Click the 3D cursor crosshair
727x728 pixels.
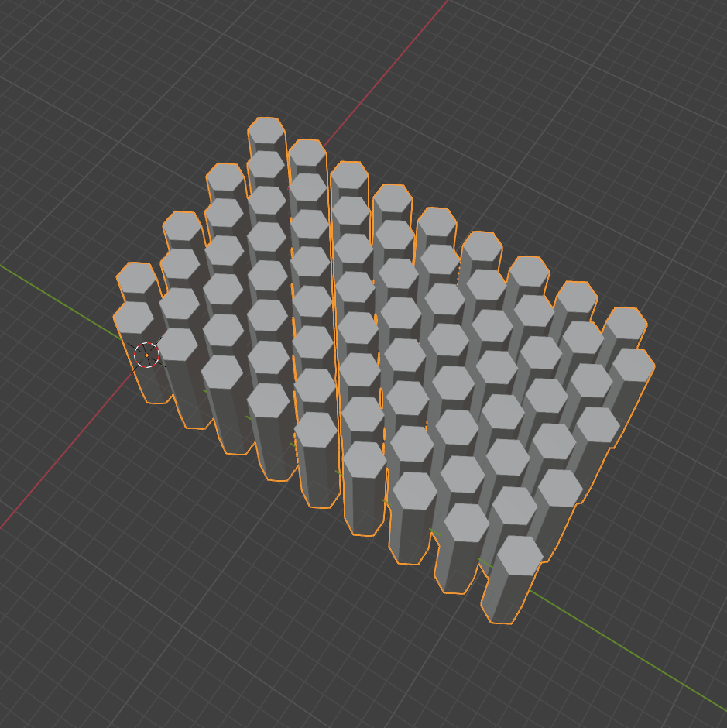coord(146,355)
